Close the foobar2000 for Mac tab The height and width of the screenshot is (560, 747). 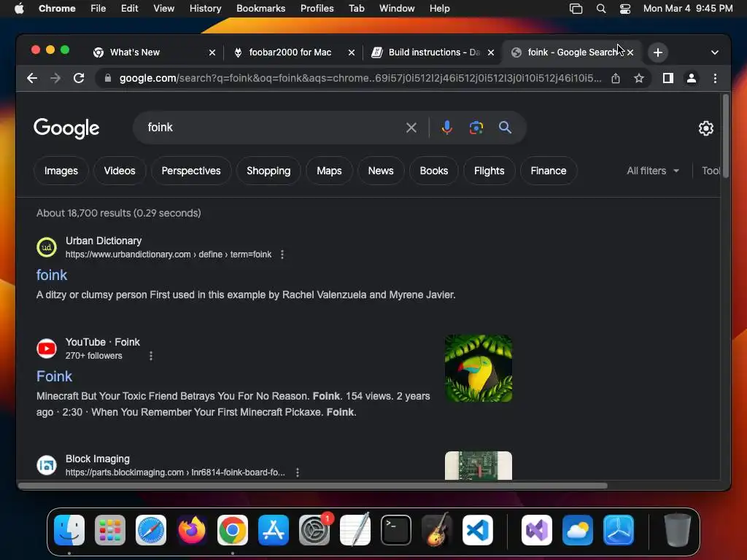352,52
